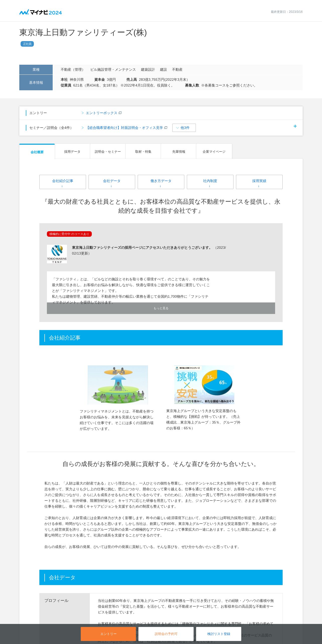Jump to the 会社データ section via anchor button
322x644 pixels.
112,182
